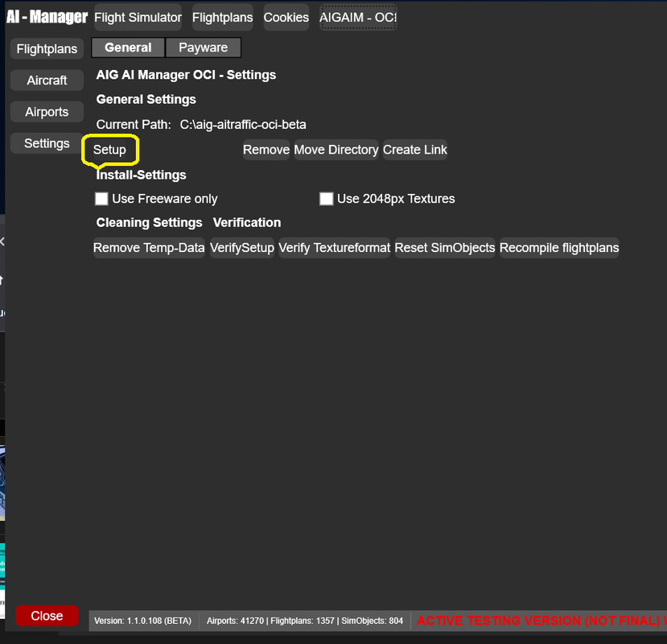667x644 pixels.
Task: Click the Remove button beside path
Action: coord(266,150)
